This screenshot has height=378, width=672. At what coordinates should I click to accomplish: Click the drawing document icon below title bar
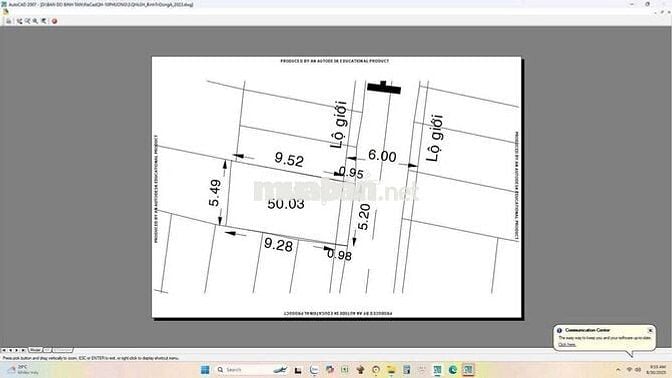pyautogui.click(x=6, y=12)
